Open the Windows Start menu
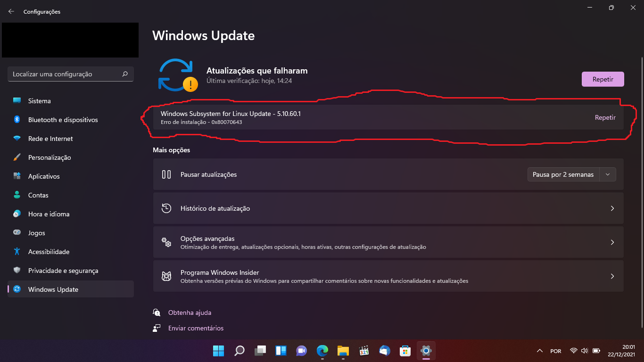The image size is (644, 362). [x=218, y=351]
